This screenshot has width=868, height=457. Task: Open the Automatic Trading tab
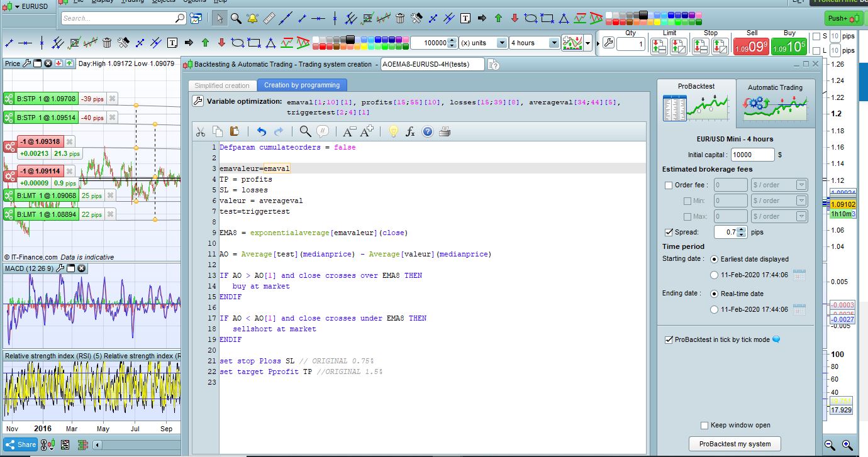[775, 100]
